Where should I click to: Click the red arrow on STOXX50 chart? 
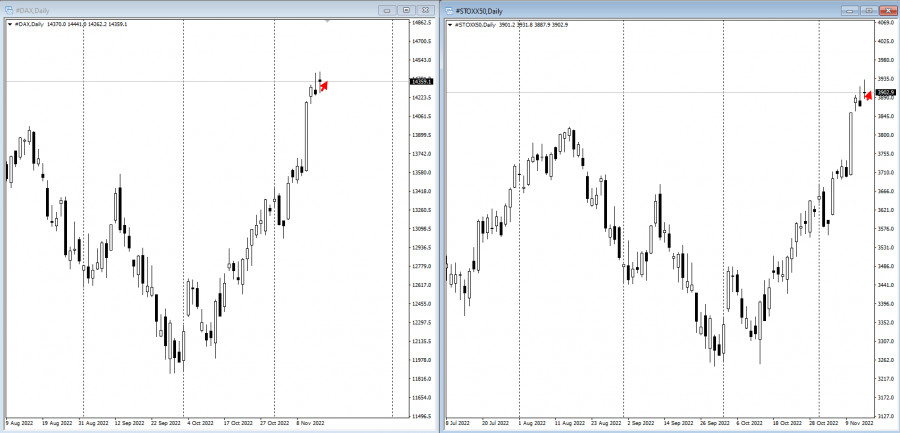[868, 95]
